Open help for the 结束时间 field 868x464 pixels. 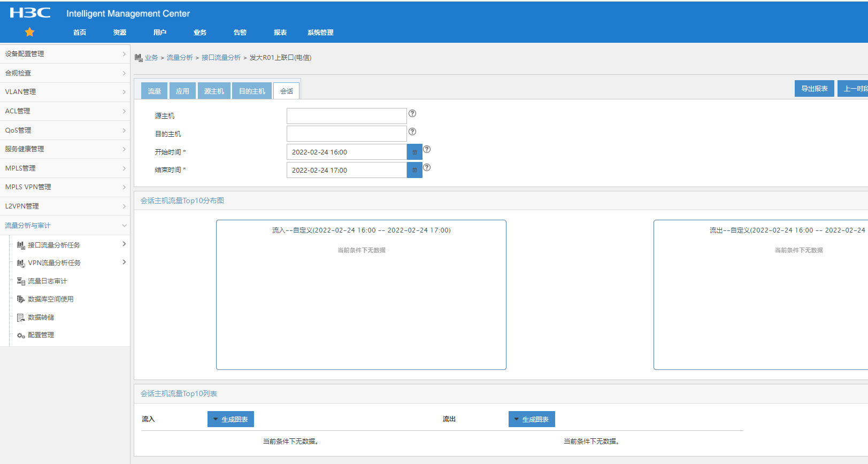pyautogui.click(x=427, y=167)
